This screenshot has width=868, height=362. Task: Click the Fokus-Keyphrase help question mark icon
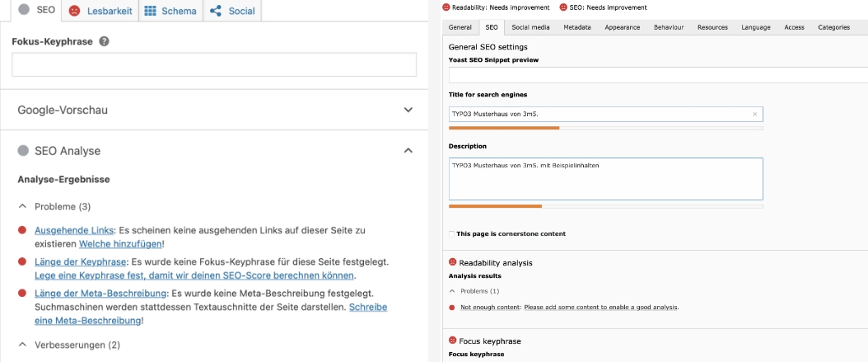pos(104,41)
